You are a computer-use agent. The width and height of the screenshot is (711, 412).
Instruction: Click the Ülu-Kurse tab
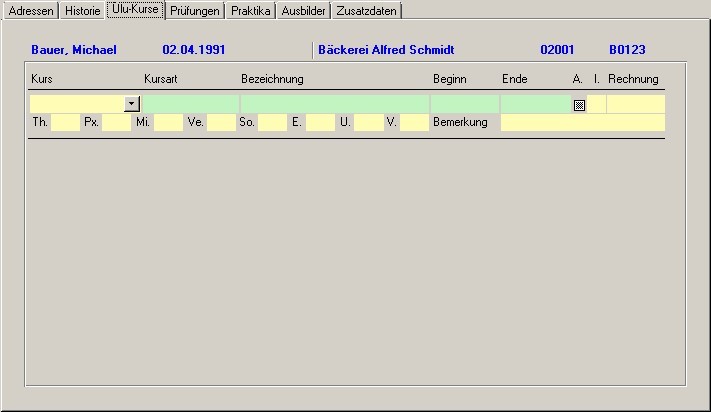135,10
